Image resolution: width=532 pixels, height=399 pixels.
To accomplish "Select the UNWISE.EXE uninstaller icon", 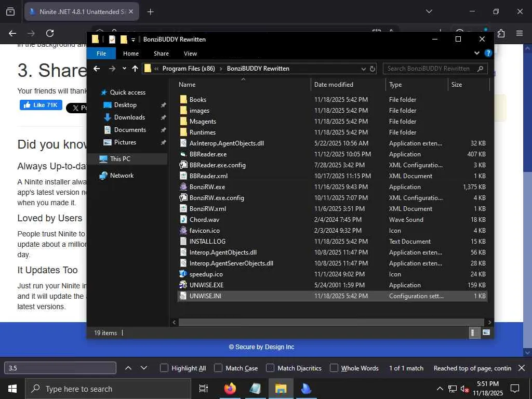I will (183, 285).
